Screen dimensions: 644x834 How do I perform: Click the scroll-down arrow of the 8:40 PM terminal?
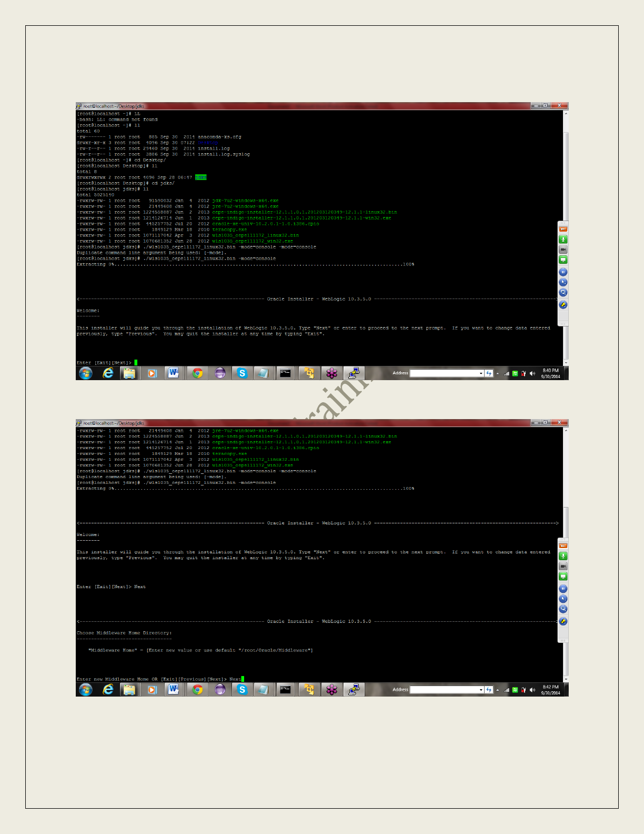point(566,363)
